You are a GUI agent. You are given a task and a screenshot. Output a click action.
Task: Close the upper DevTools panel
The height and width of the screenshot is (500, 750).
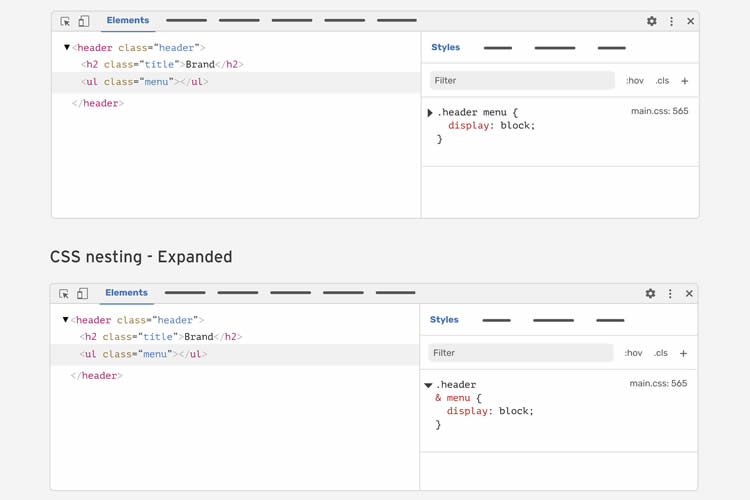pos(691,21)
